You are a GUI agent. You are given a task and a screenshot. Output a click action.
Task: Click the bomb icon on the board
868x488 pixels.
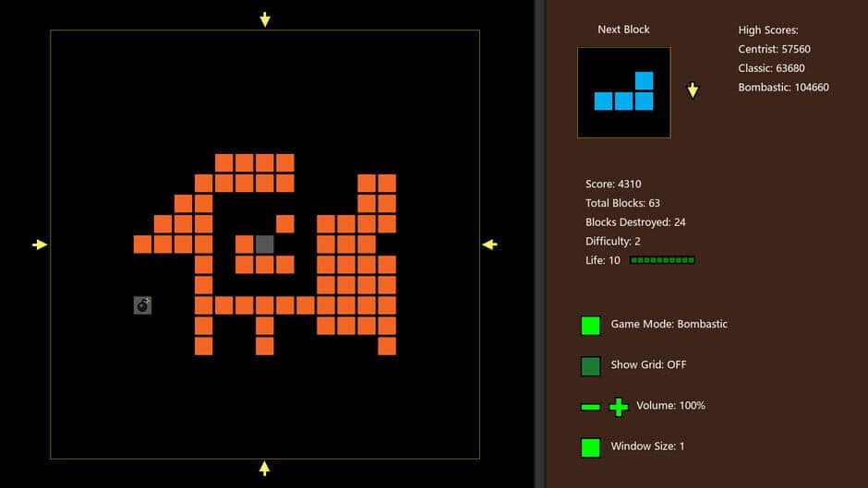[142, 305]
